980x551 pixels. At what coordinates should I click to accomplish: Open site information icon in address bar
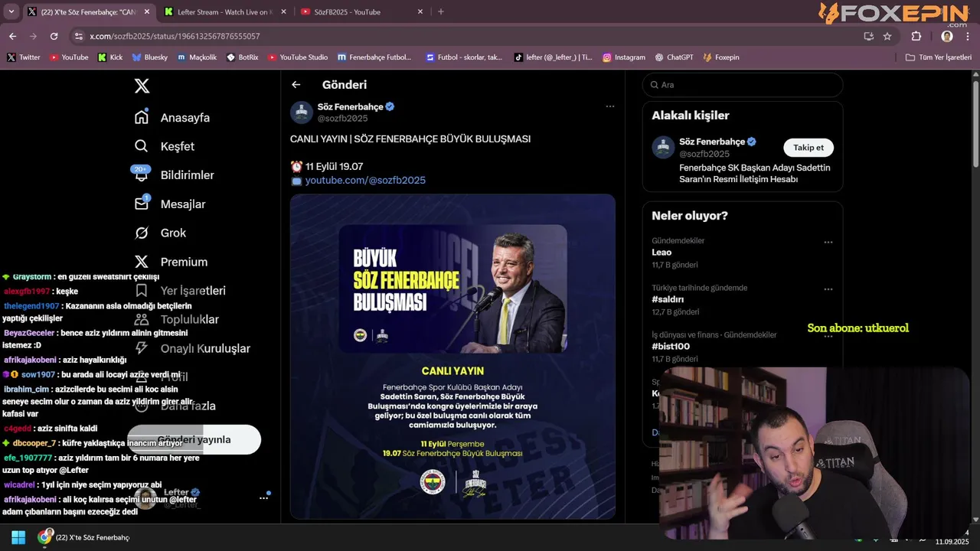(x=78, y=36)
